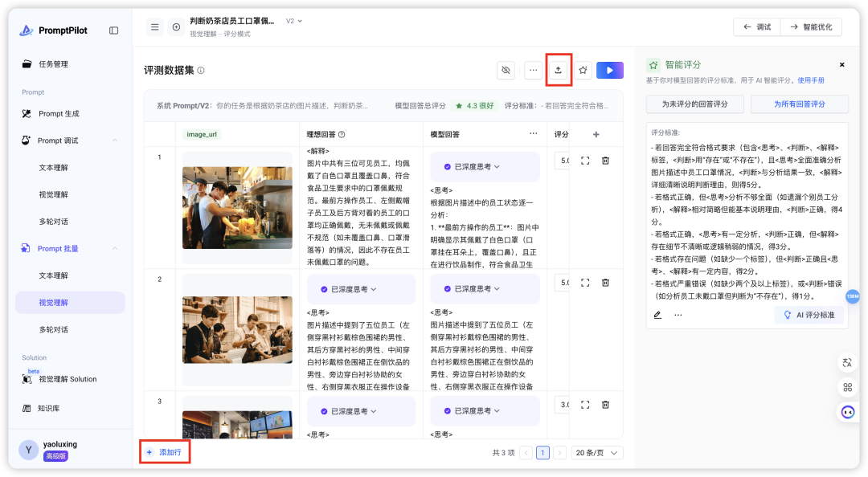The image size is (868, 477).
Task: Close the 智能评分 panel
Action: point(842,65)
